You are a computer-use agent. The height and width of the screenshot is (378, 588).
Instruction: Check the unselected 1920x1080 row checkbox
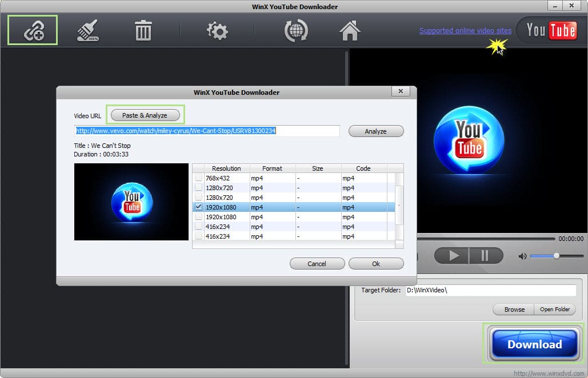click(x=198, y=217)
